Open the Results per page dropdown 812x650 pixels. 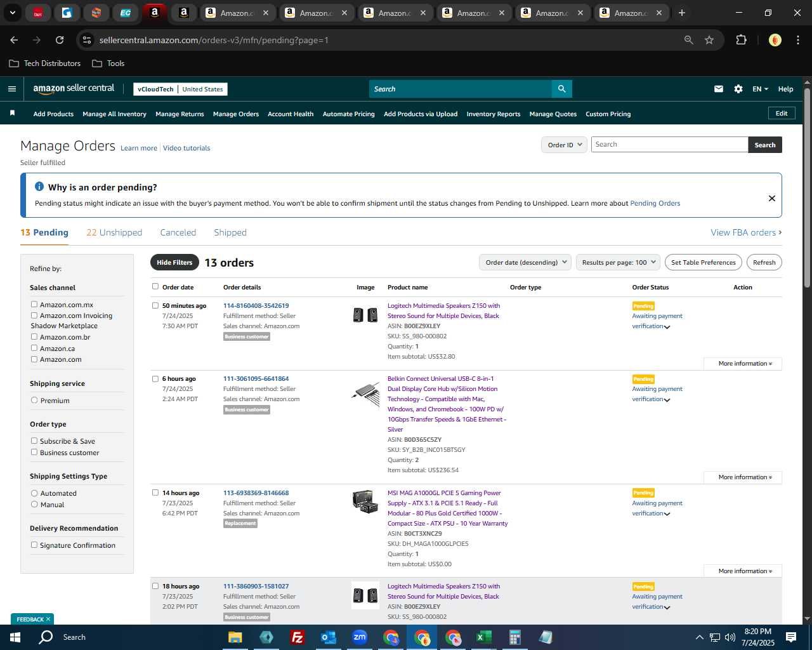pyautogui.click(x=618, y=262)
